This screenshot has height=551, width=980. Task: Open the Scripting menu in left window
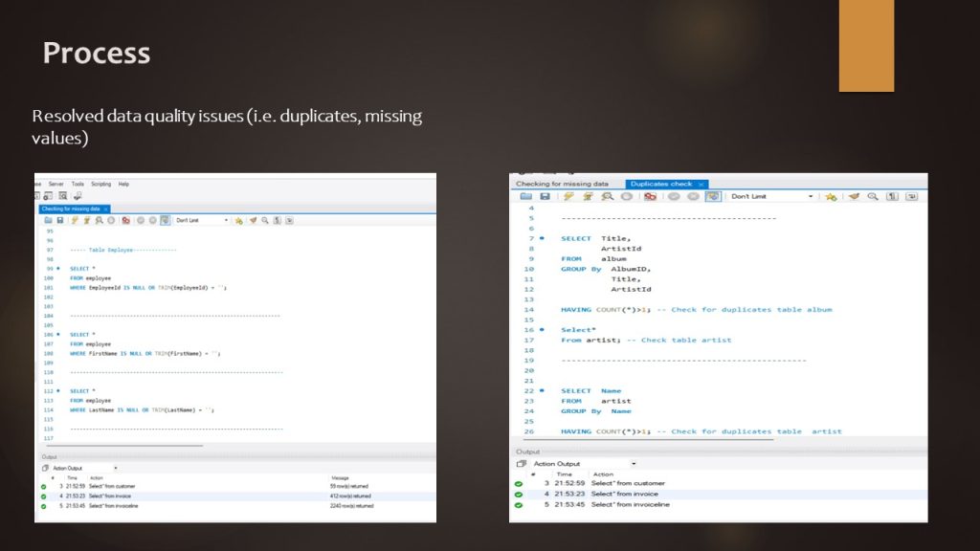pyautogui.click(x=100, y=184)
